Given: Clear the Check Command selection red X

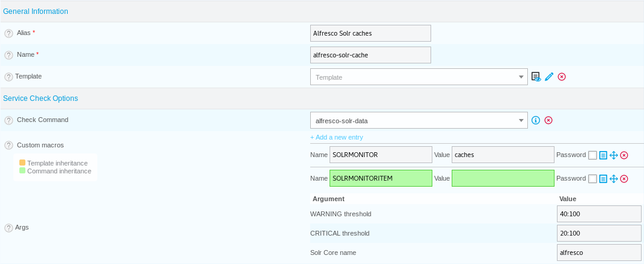Looking at the screenshot, I should [548, 120].
